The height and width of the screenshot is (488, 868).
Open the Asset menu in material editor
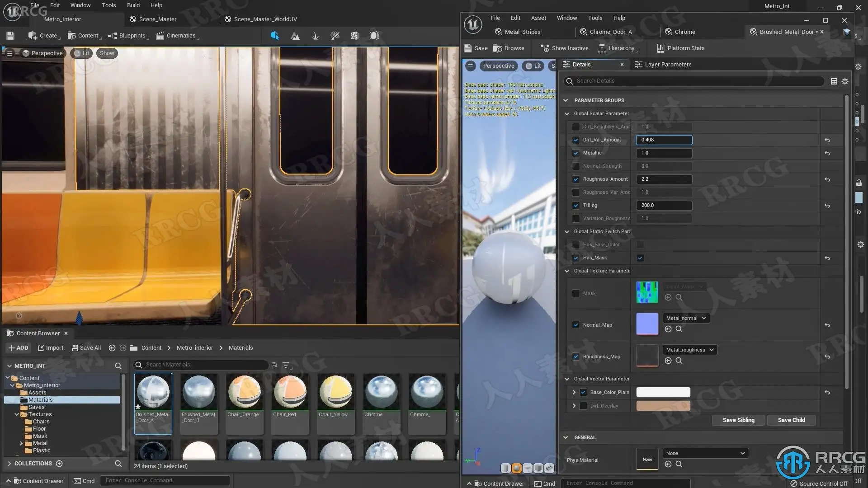[x=538, y=18]
